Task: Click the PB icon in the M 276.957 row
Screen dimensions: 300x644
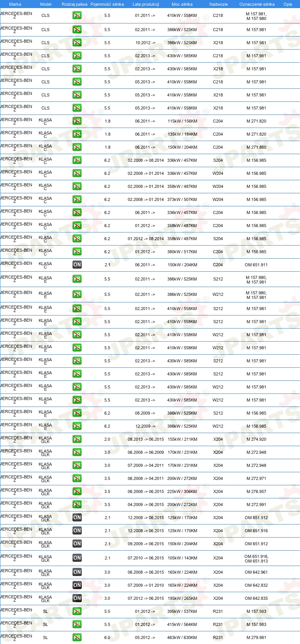Action: pyautogui.click(x=77, y=491)
